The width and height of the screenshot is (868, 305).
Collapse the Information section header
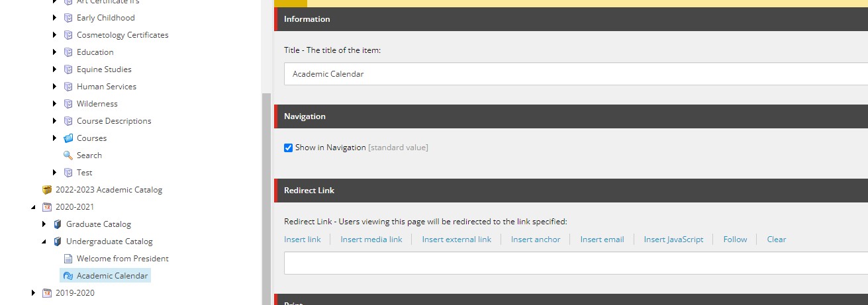(571, 19)
